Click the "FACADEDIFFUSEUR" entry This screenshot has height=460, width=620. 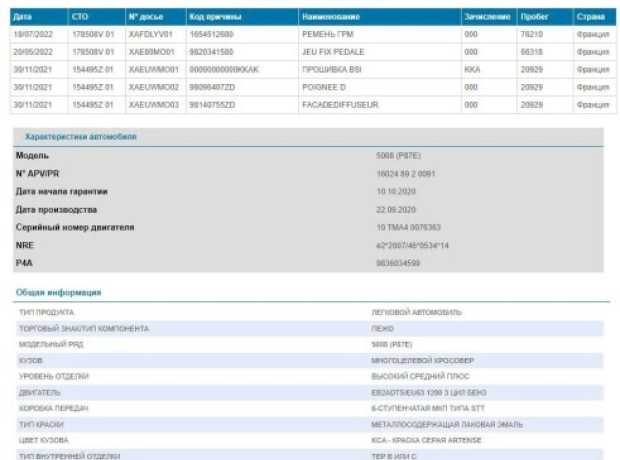tap(340, 104)
